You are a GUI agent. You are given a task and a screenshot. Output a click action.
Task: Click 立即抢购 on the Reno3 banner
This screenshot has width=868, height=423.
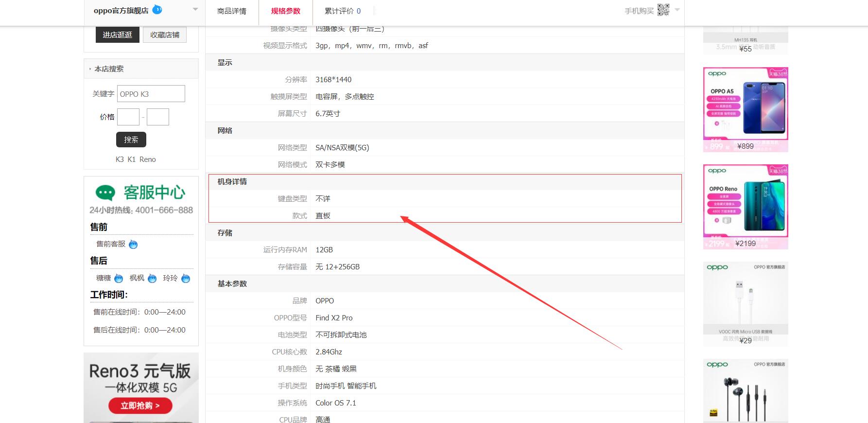click(x=140, y=405)
